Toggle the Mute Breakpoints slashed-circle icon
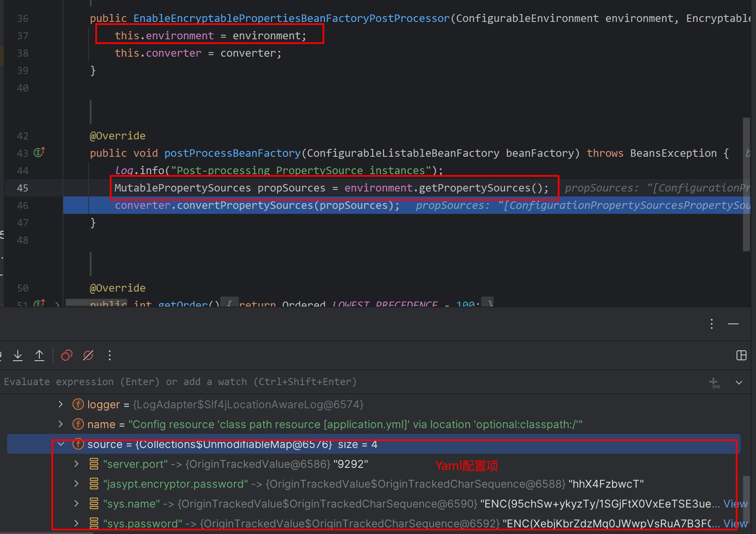This screenshot has width=756, height=534. [88, 355]
